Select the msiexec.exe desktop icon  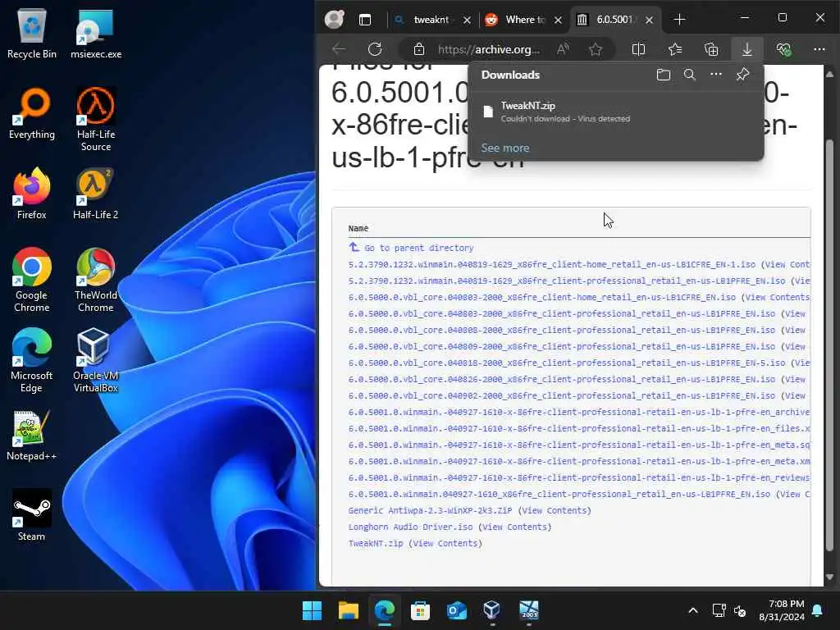tap(96, 34)
